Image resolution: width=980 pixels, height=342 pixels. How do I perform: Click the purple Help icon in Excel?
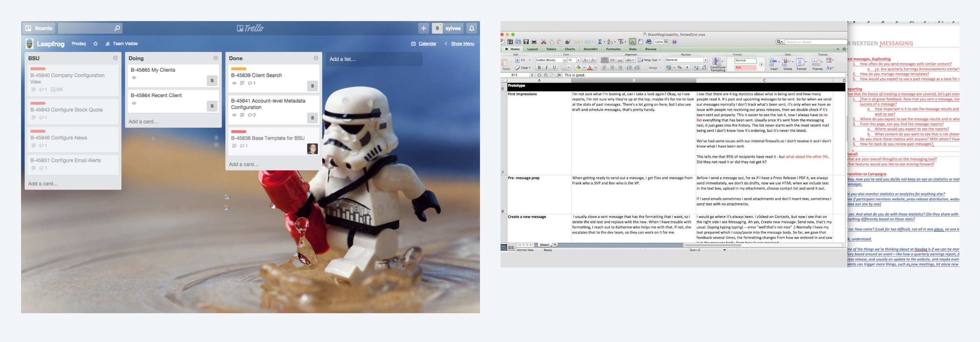pyautogui.click(x=674, y=42)
